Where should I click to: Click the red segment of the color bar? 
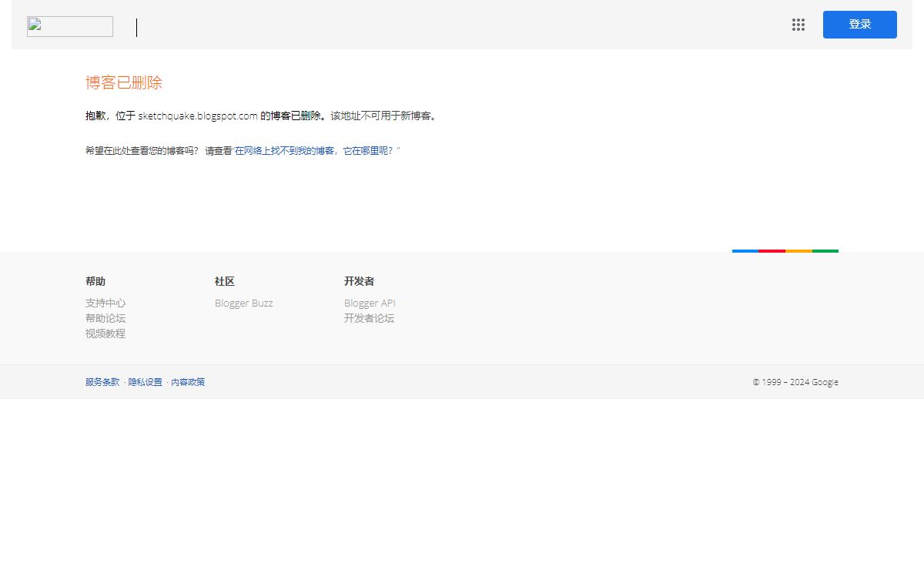point(772,251)
